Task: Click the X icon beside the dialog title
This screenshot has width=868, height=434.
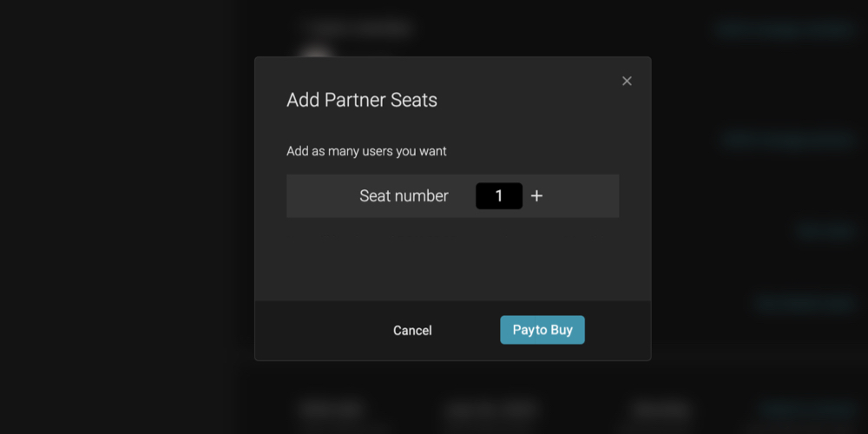Action: tap(627, 81)
